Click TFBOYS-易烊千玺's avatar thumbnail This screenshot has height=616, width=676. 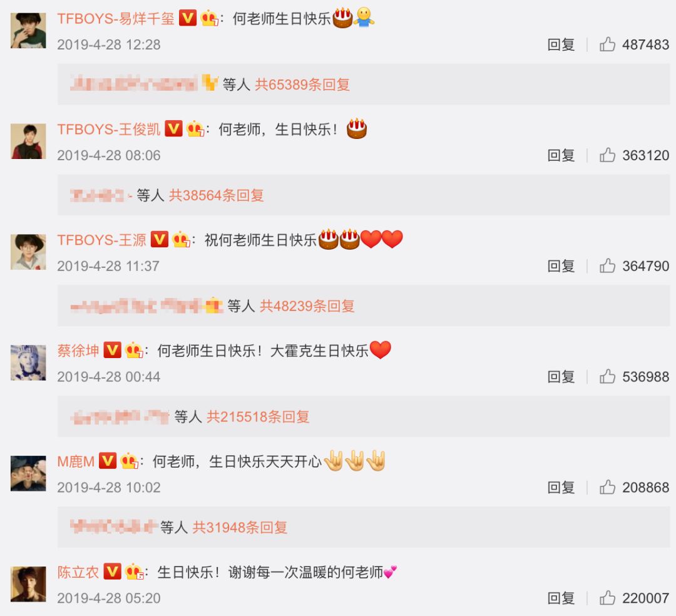coord(28,30)
